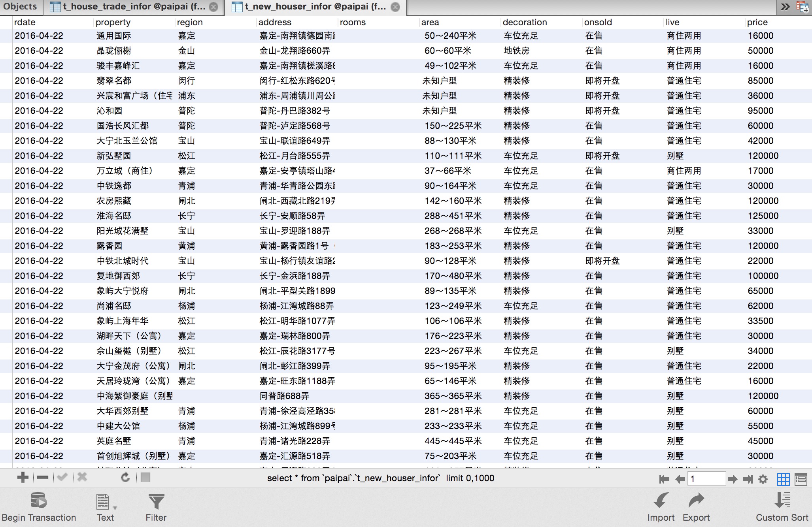Click the add record plus icon

coord(23,478)
